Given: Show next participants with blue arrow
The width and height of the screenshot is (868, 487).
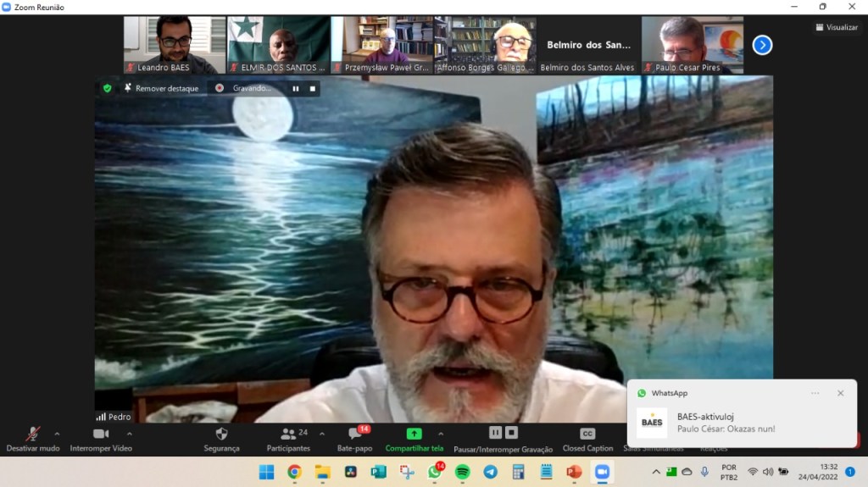Looking at the screenshot, I should [762, 45].
